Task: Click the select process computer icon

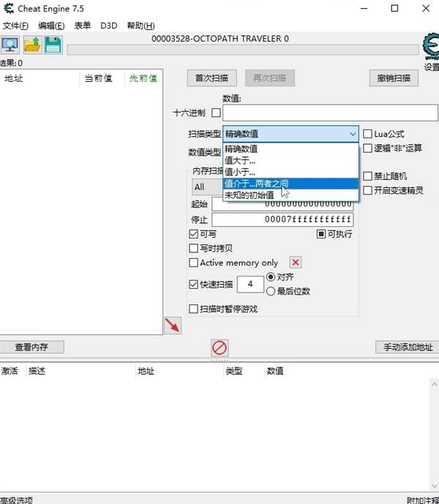Action: click(10, 45)
